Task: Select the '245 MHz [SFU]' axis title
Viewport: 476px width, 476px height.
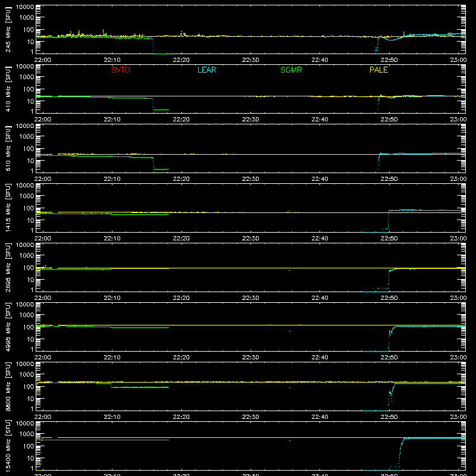Action: pyautogui.click(x=8, y=29)
